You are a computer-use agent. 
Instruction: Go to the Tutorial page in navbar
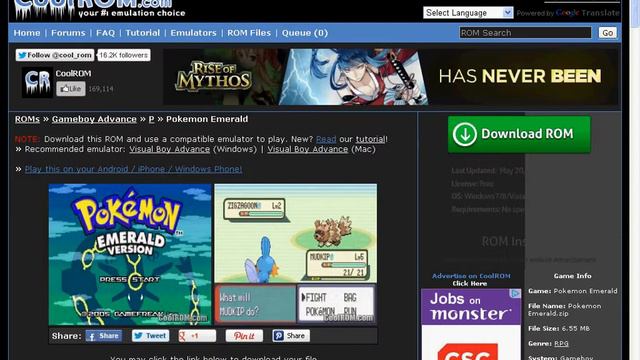[142, 33]
